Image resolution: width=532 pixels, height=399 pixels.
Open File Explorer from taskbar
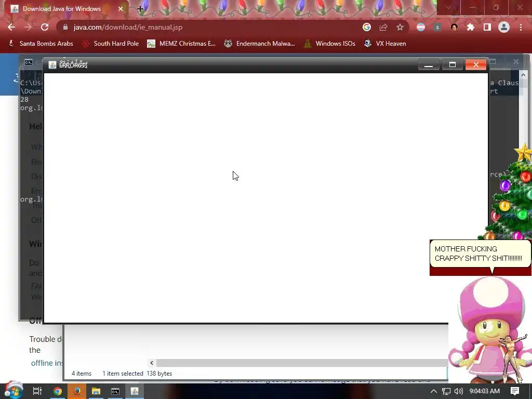pos(96,391)
